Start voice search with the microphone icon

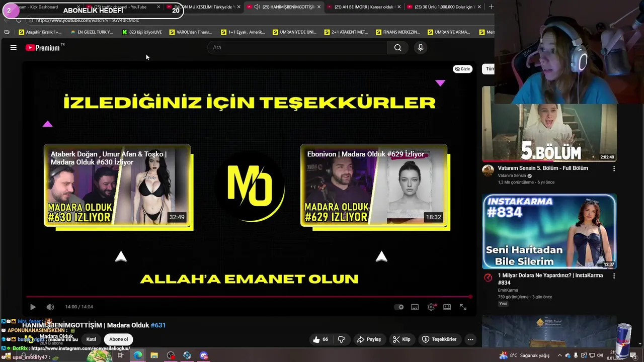coord(421,48)
